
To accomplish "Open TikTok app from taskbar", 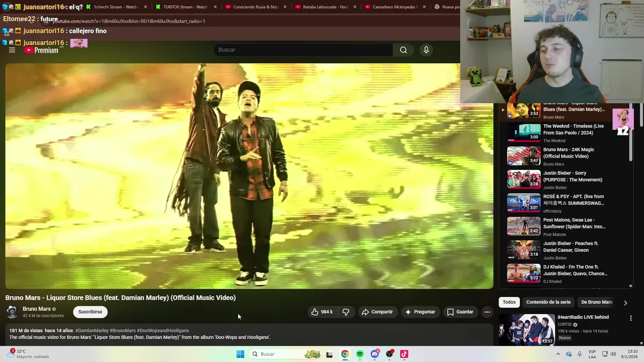I will coord(404,354).
